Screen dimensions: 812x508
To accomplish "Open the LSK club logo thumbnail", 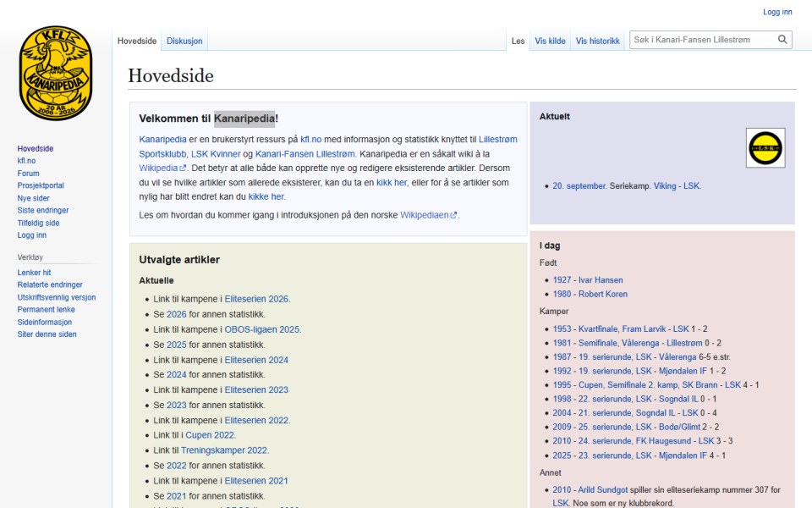I will pyautogui.click(x=765, y=147).
